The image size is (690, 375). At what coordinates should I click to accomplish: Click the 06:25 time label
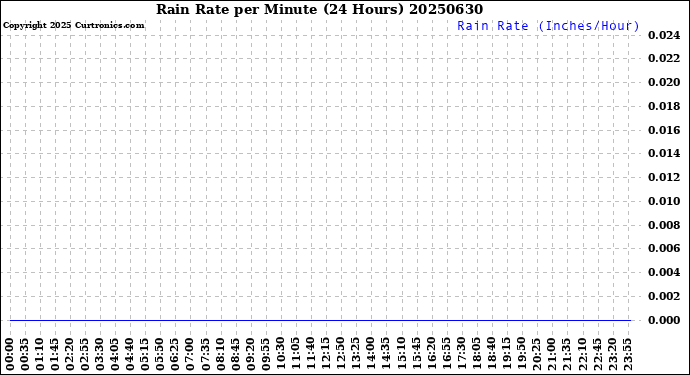(x=175, y=355)
